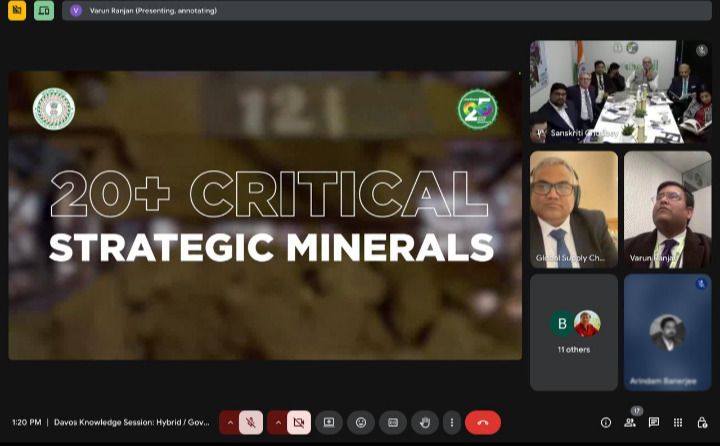Click the 11 others participants tile
720x446 pixels.
pyautogui.click(x=573, y=332)
